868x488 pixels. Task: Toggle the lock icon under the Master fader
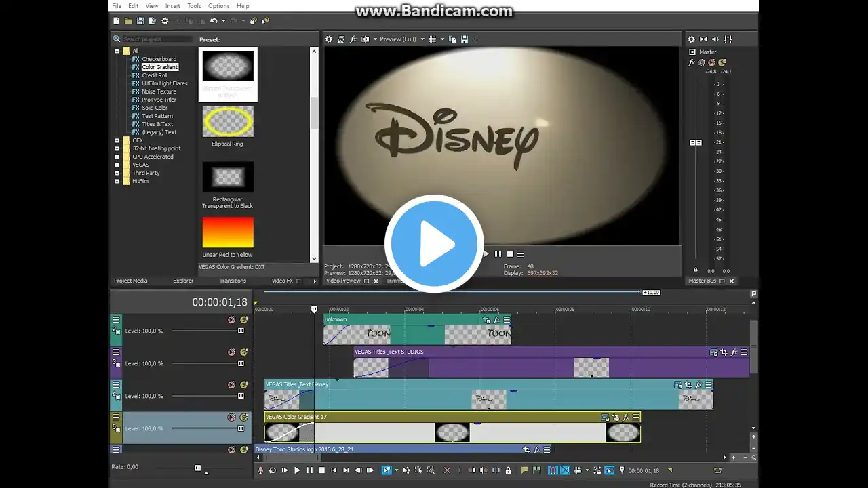click(x=696, y=270)
